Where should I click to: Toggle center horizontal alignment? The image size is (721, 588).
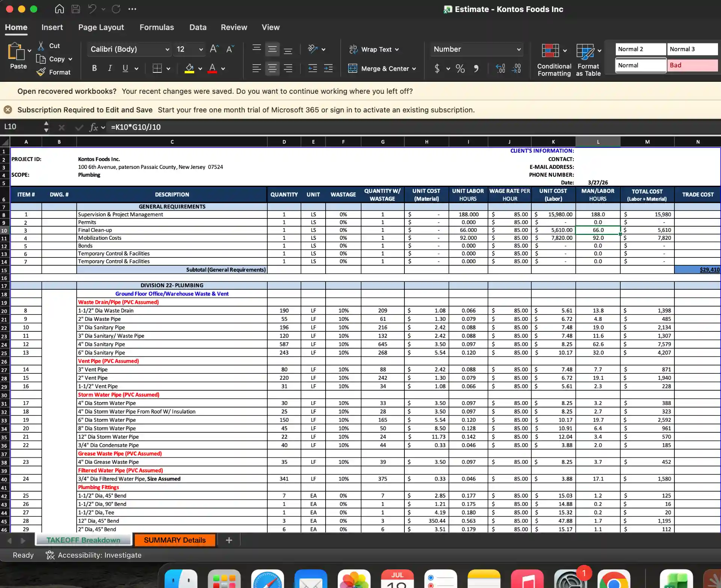pos(272,68)
